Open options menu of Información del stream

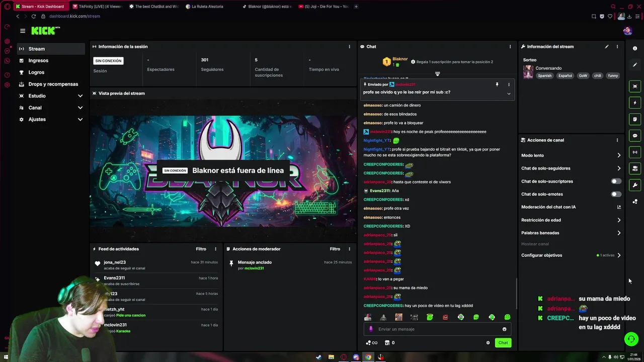point(617,46)
